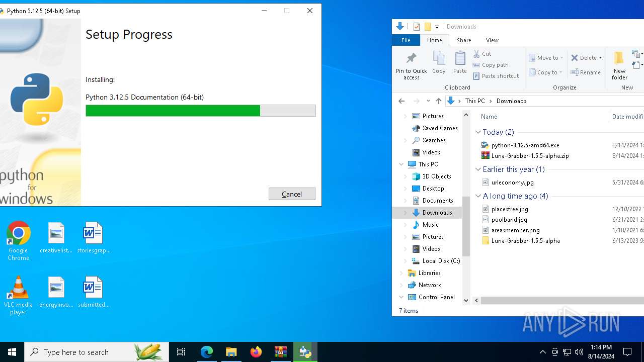Open Firefox from the taskbar
The width and height of the screenshot is (644, 362).
coord(256,352)
